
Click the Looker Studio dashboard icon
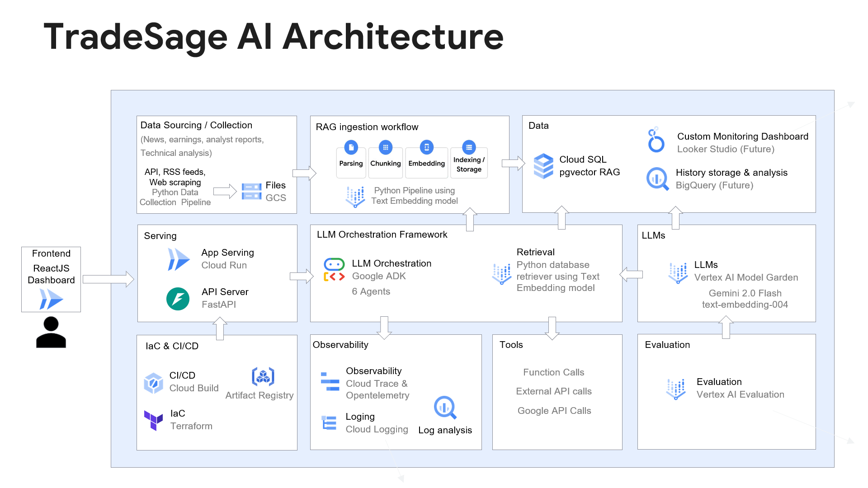656,141
